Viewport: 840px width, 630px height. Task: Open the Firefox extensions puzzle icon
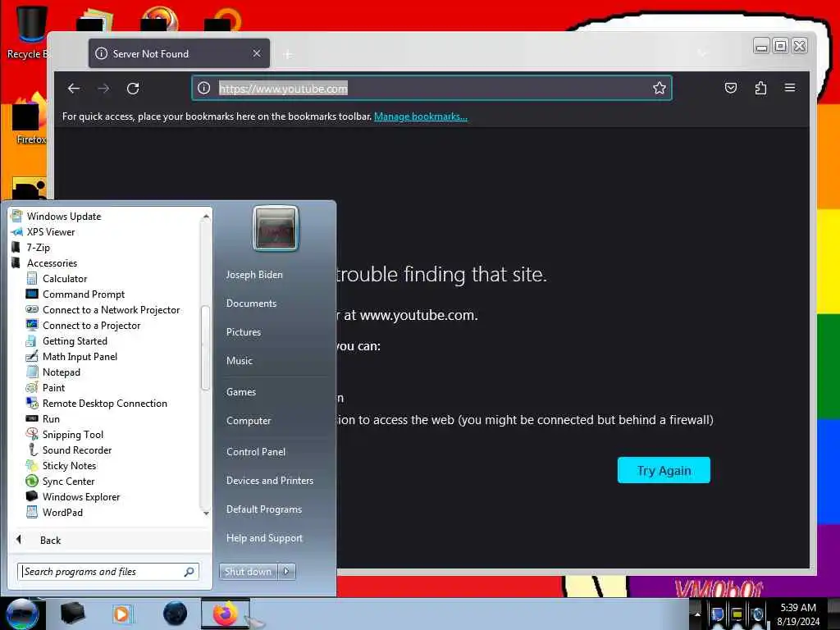point(760,88)
